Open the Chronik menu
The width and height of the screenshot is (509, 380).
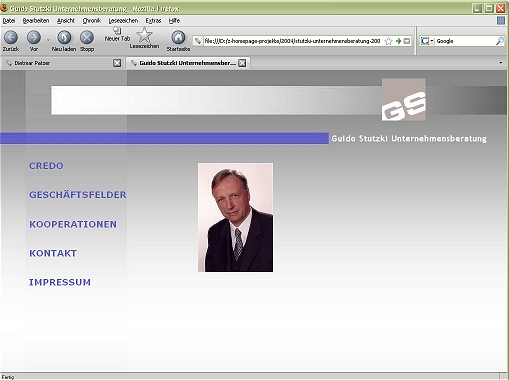click(92, 21)
